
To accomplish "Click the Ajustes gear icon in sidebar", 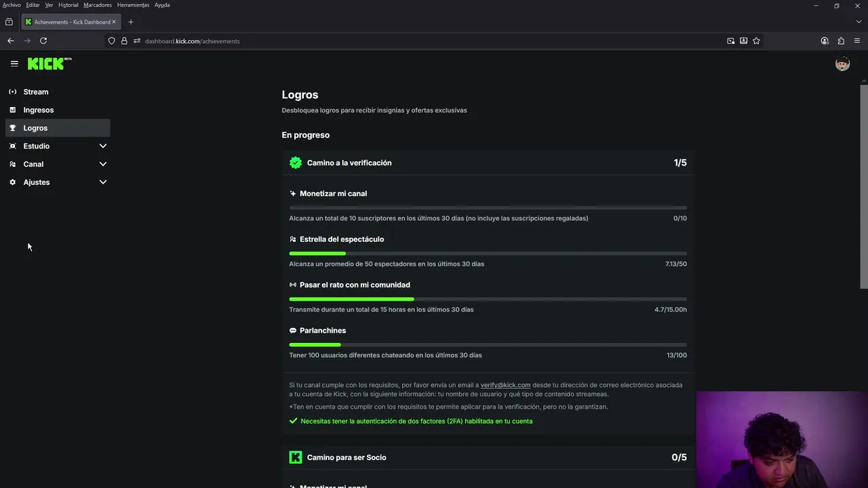I will tap(12, 182).
